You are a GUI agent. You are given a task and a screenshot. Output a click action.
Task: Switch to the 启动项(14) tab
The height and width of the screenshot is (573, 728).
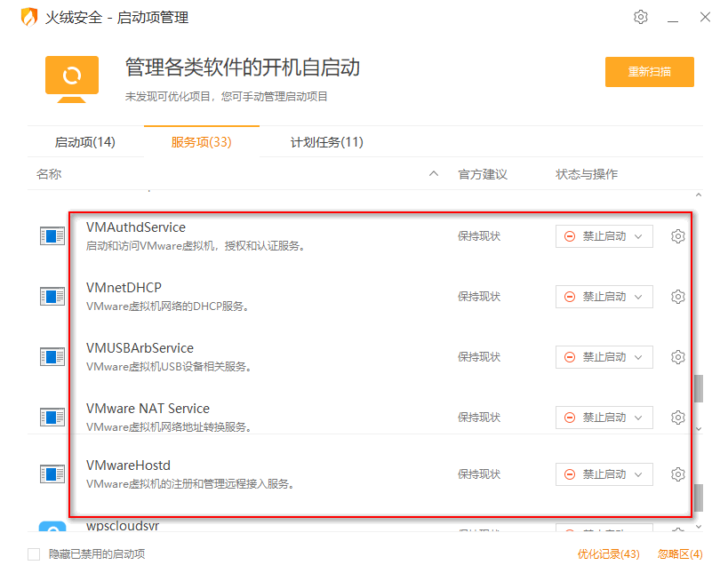point(85,142)
